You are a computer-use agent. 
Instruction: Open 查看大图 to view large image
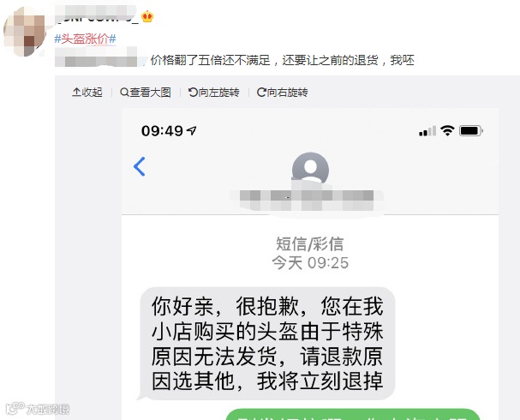coord(146,93)
